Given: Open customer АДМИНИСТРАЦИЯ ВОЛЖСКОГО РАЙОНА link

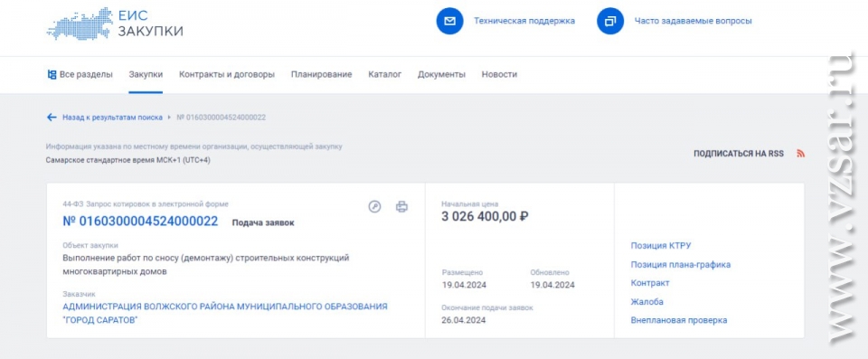Looking at the screenshot, I should [225, 313].
